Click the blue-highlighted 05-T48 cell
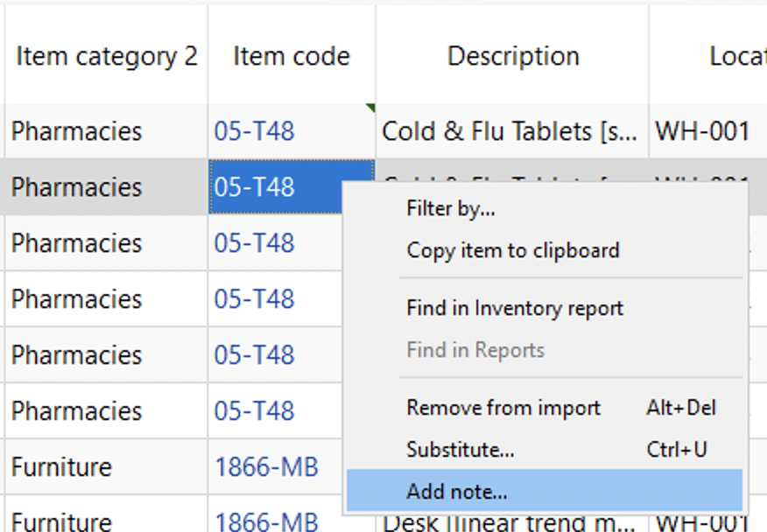This screenshot has width=767, height=532. click(255, 187)
